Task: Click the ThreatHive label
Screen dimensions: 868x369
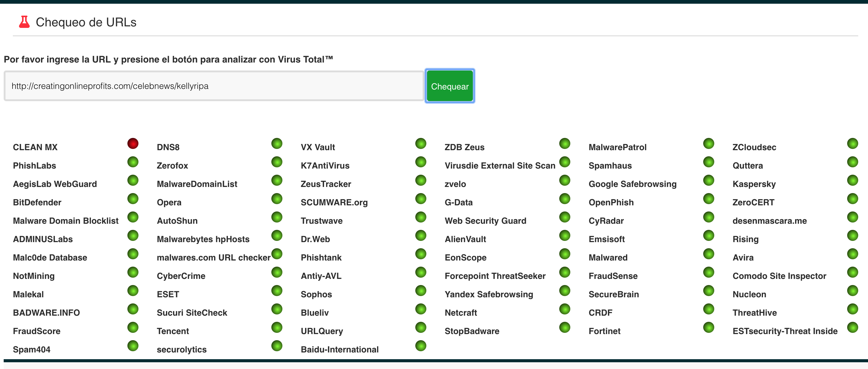Action: (754, 313)
